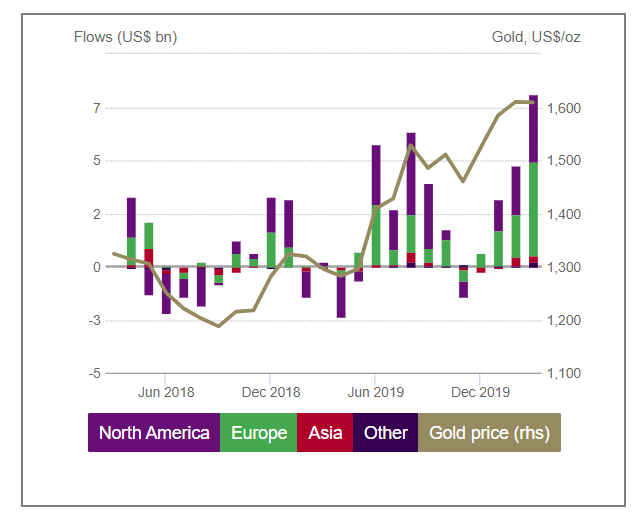The height and width of the screenshot is (521, 643).
Task: Click the Flows (US$ bn) axis title
Action: point(125,38)
